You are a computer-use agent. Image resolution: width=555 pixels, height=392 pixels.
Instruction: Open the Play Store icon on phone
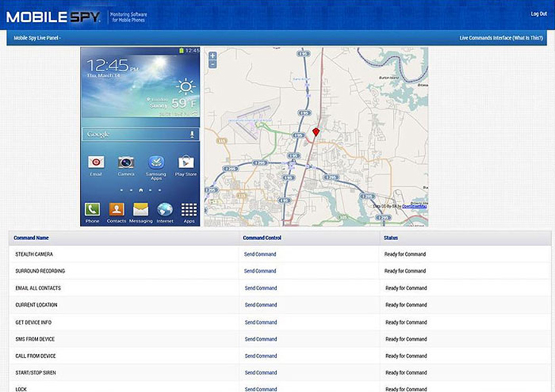pos(186,162)
